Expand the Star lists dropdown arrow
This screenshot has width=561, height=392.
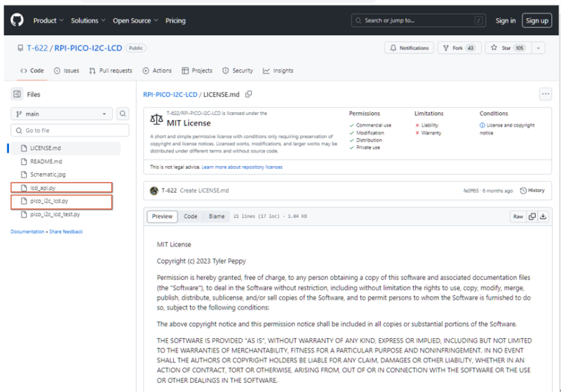(538, 48)
